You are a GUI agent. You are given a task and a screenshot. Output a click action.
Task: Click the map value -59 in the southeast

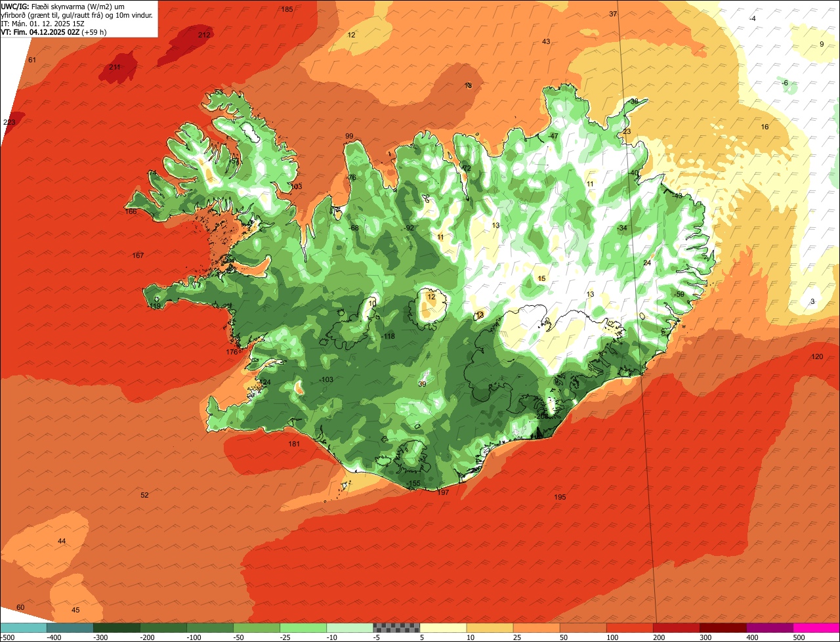(x=679, y=294)
